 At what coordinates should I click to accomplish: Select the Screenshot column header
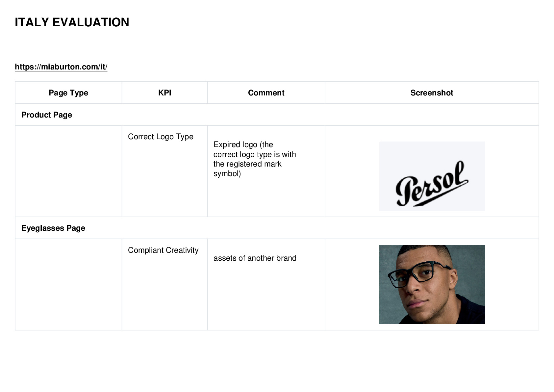pos(432,93)
